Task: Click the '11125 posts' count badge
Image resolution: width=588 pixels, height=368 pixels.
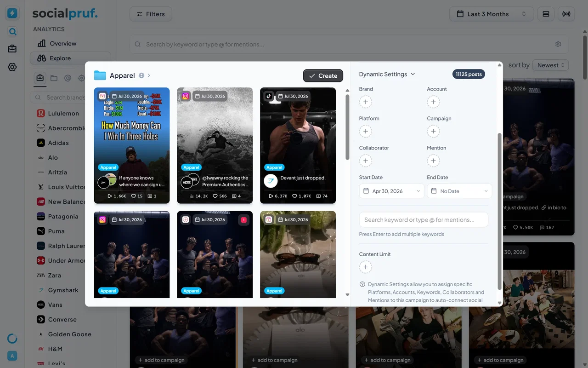Action: pos(469,74)
